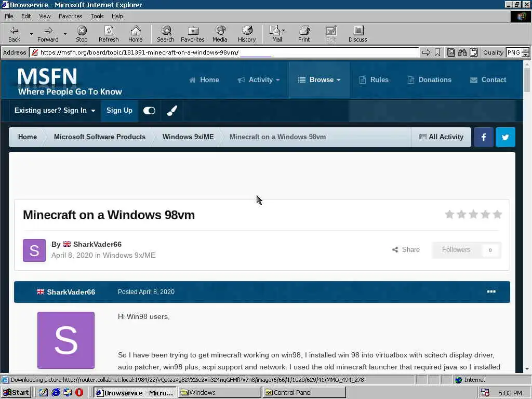Open the View menu
Image resolution: width=532 pixels, height=399 pixels.
45,16
